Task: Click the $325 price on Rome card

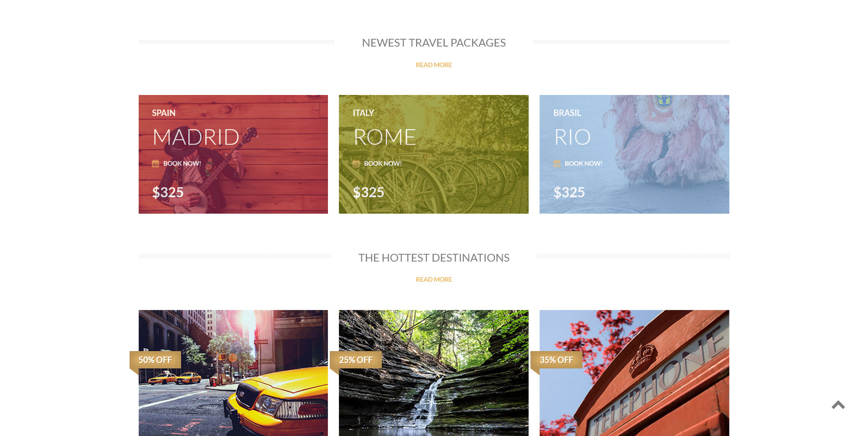Action: point(369,192)
